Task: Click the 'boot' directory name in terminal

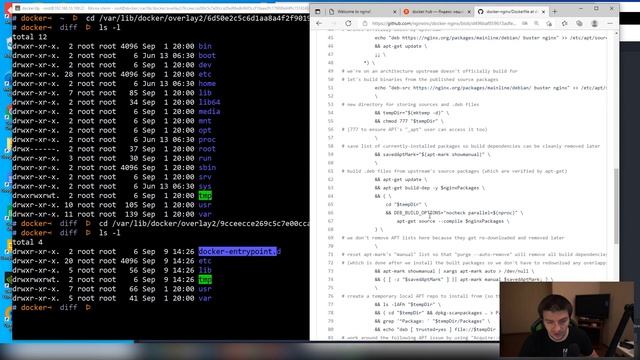Action: click(207, 56)
